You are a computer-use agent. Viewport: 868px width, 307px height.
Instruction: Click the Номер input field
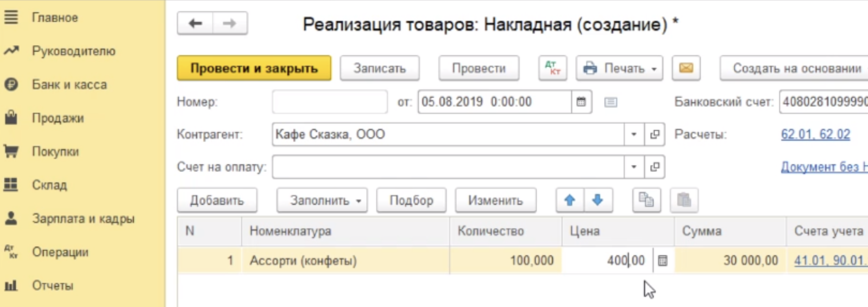(x=330, y=102)
